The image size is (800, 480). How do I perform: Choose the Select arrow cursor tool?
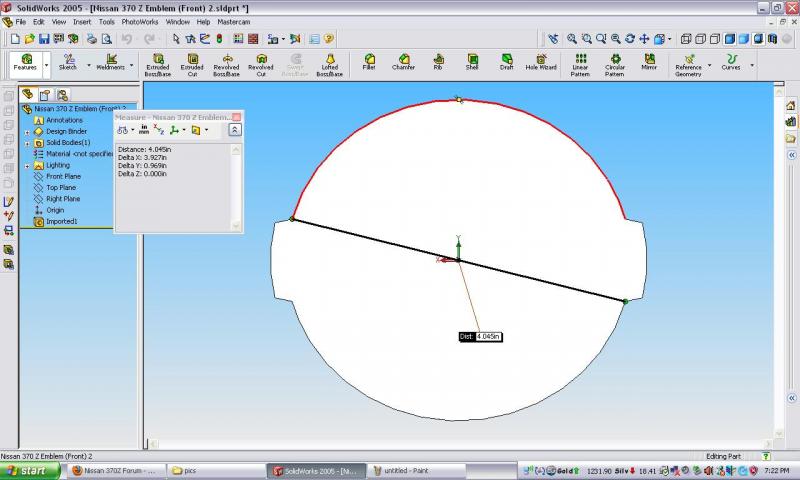pos(176,39)
